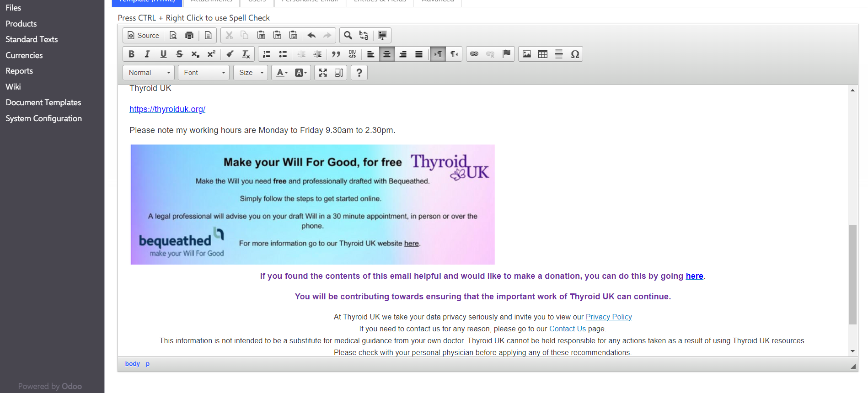Image resolution: width=868 pixels, height=393 pixels.
Task: Click the Paste clipboard icon
Action: [x=261, y=36]
